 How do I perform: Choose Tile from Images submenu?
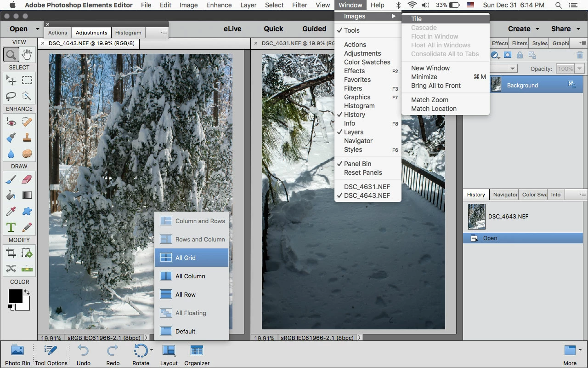[446, 19]
